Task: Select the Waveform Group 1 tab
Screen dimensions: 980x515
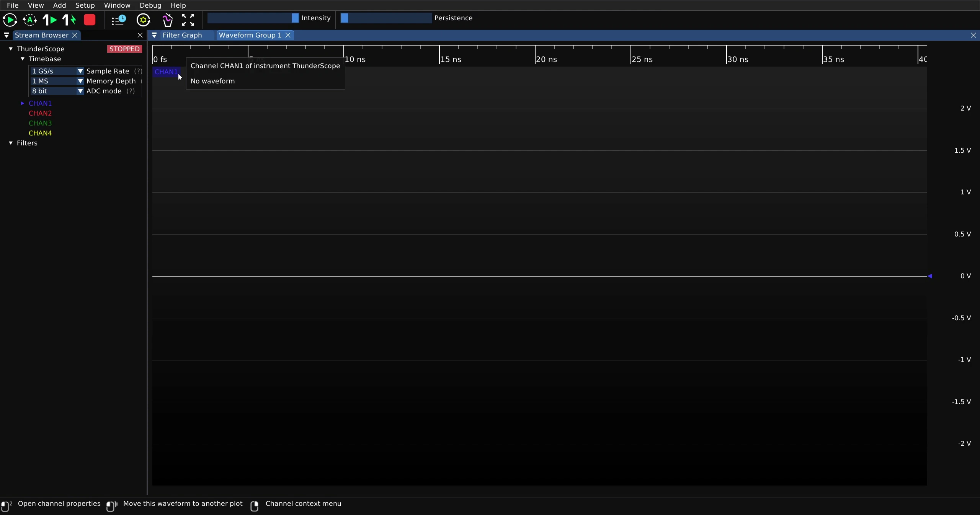Action: point(250,35)
